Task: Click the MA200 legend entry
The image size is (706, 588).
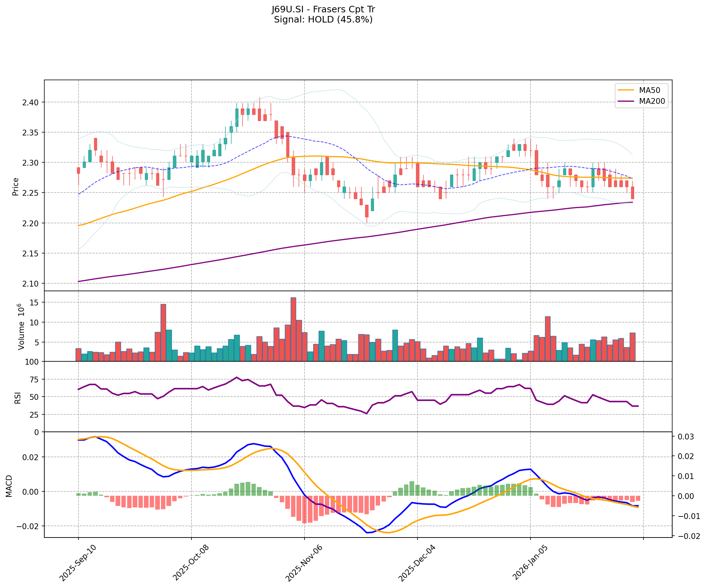Action: click(651, 101)
